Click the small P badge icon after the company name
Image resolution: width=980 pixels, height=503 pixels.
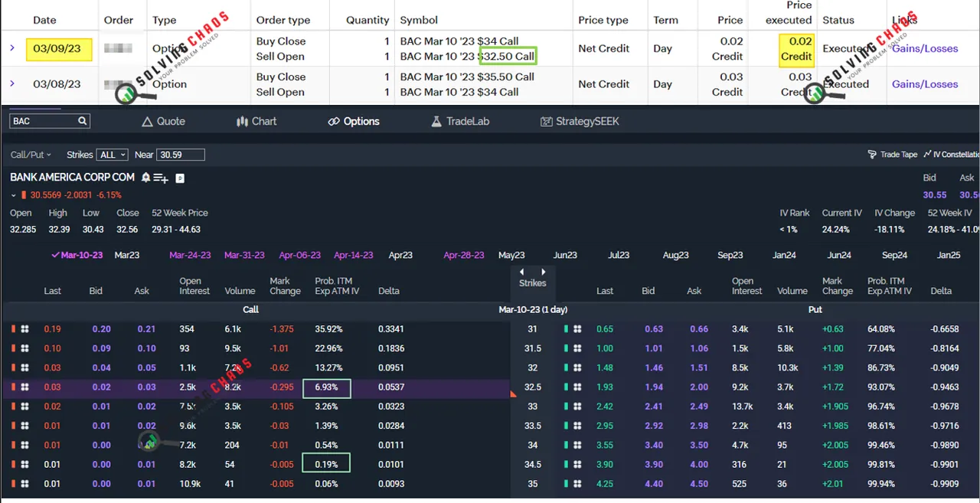pos(180,178)
